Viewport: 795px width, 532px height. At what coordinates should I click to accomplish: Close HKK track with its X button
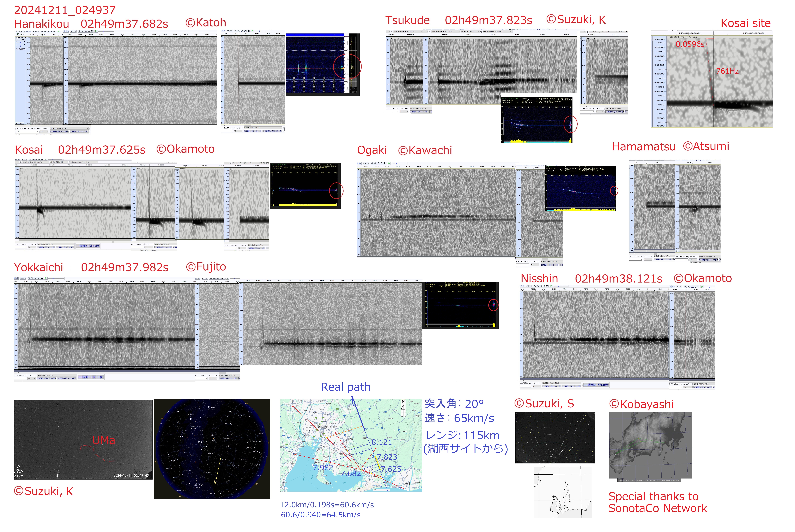click(x=17, y=38)
